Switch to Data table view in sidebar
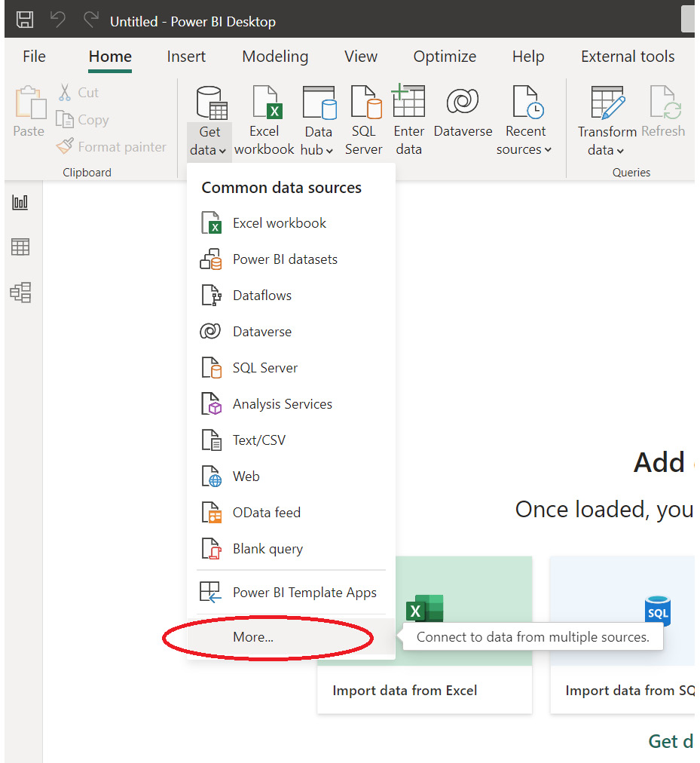700x763 pixels. 20,247
